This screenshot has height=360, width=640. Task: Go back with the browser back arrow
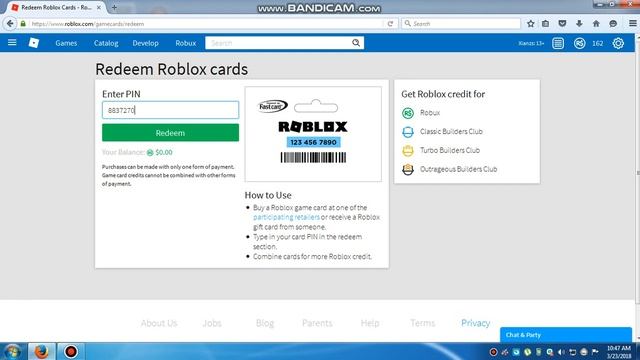pos(10,24)
